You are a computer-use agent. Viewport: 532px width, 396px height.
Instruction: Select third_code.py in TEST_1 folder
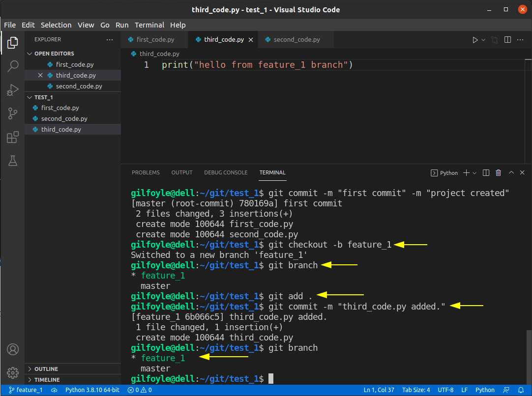(x=73, y=130)
